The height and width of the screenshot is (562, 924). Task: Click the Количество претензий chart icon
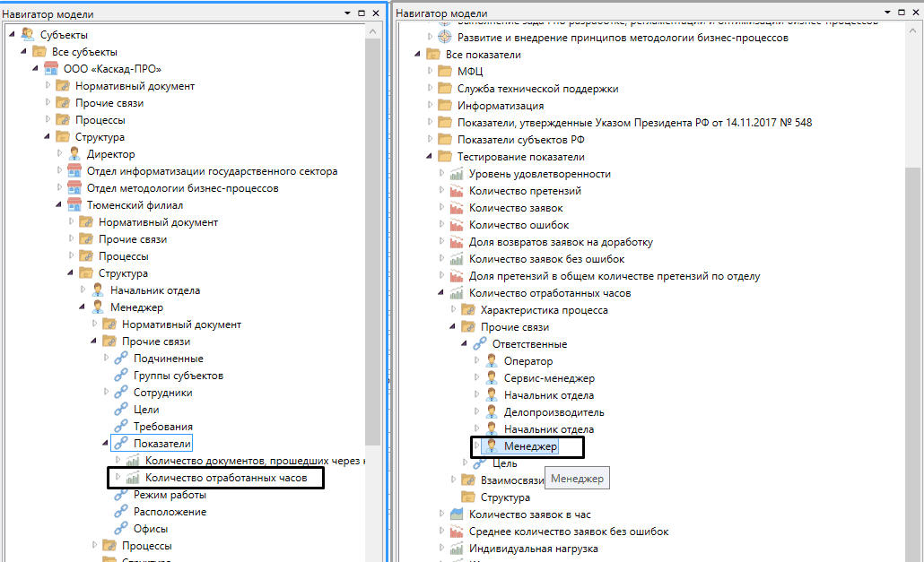(x=457, y=191)
